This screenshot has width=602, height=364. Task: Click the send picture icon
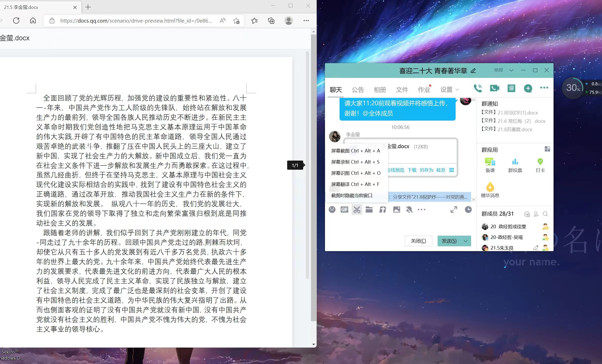(397, 210)
